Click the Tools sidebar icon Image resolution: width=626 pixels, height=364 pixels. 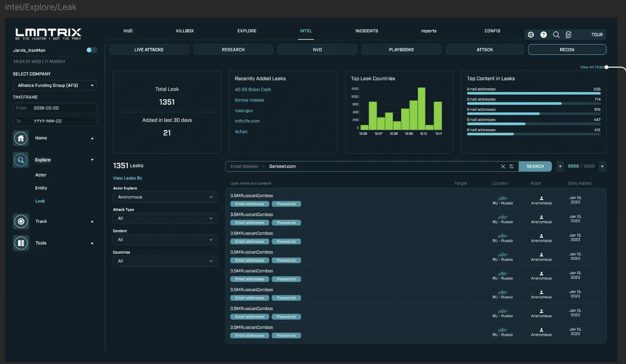coord(21,243)
